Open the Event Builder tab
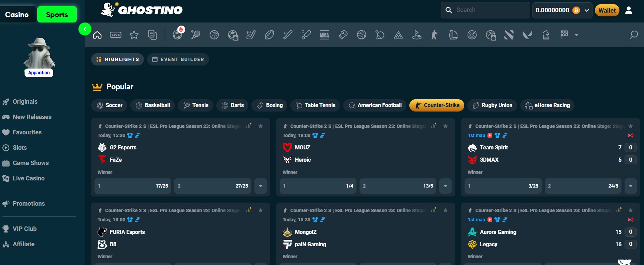This screenshot has height=265, width=644. click(178, 59)
